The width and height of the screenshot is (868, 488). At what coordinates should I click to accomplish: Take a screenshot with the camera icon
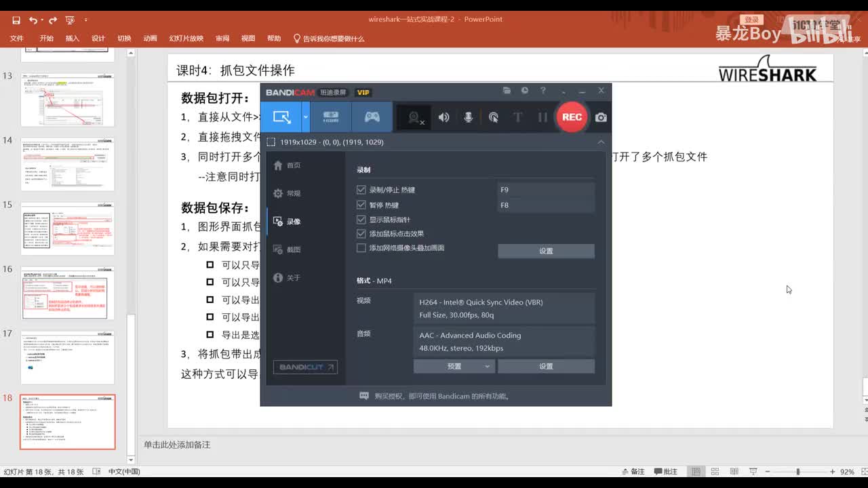tap(601, 117)
